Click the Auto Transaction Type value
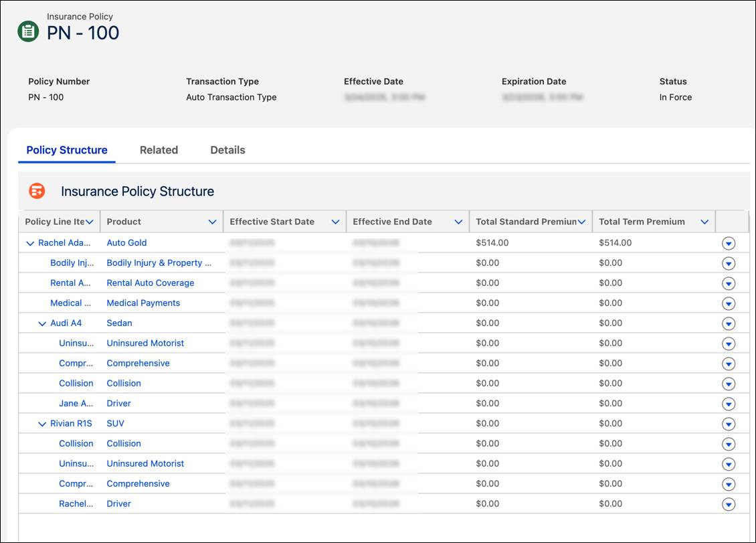The image size is (756, 543). click(231, 97)
